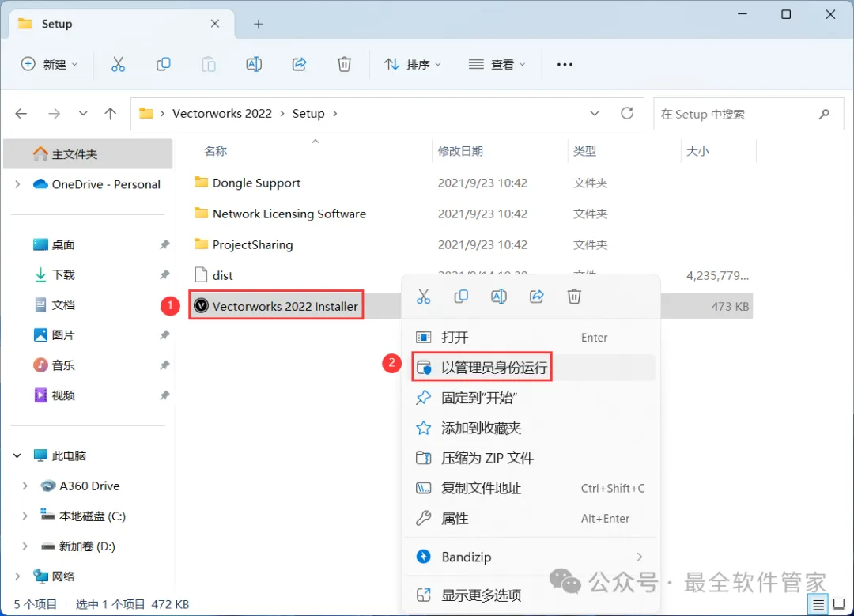Click the Rename icon in context menu
The height and width of the screenshot is (616, 854).
click(498, 297)
